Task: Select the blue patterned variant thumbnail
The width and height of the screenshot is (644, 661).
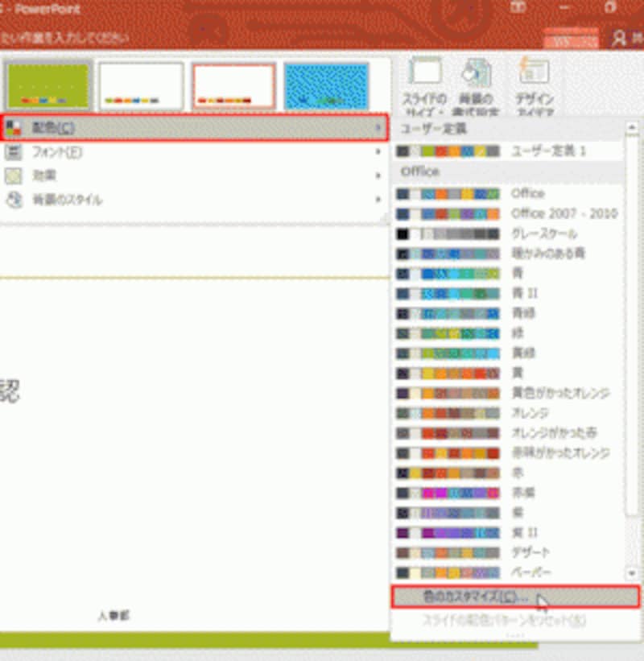Action: [x=327, y=85]
